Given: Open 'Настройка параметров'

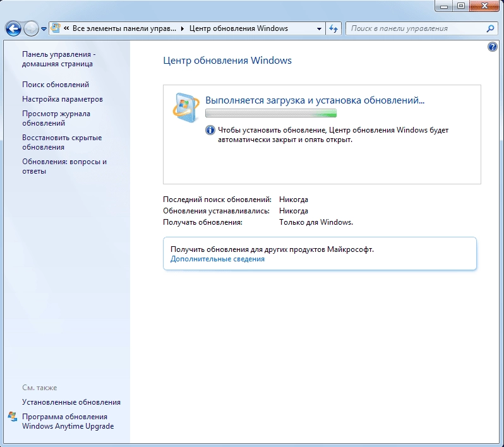Looking at the screenshot, I should (63, 99).
